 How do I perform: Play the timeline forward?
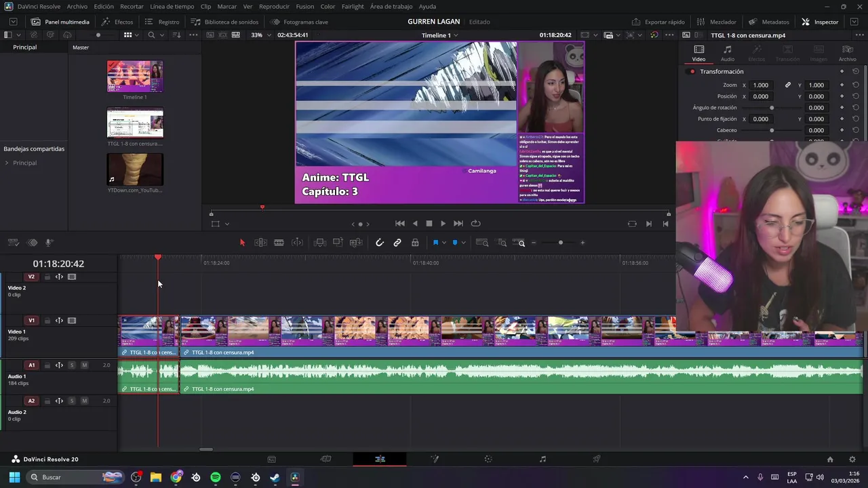point(443,224)
